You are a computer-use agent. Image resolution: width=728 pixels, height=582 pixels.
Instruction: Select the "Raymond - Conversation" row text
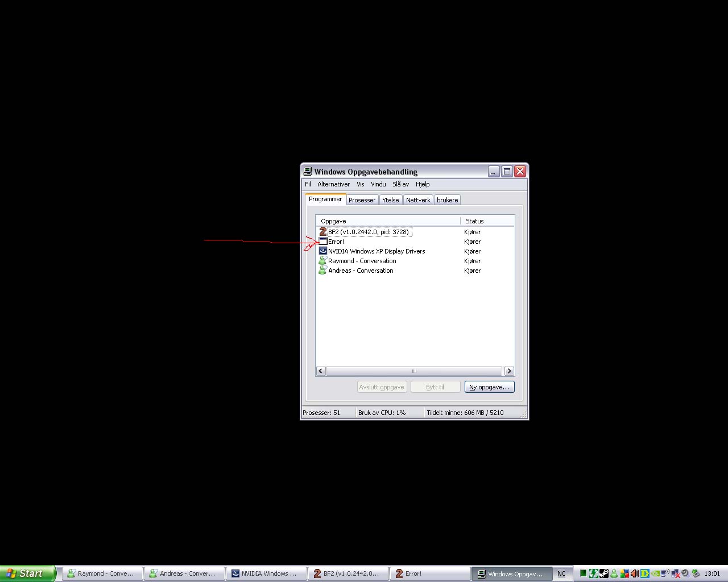362,261
